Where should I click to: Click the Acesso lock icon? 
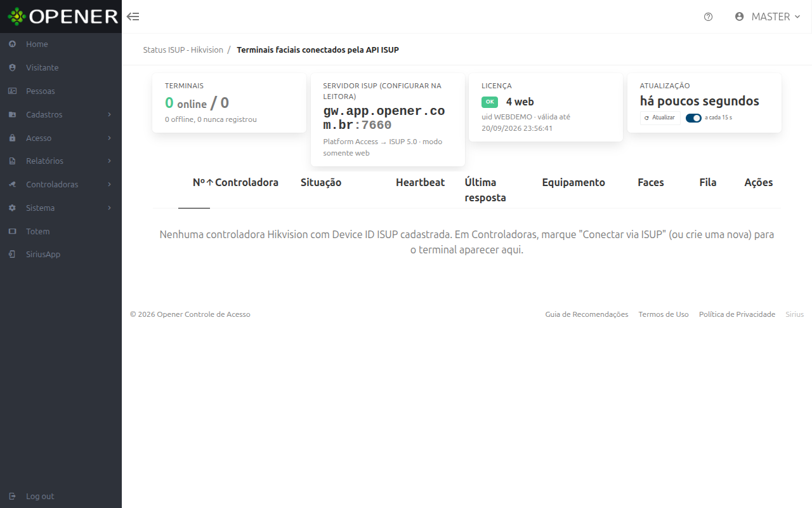click(13, 138)
